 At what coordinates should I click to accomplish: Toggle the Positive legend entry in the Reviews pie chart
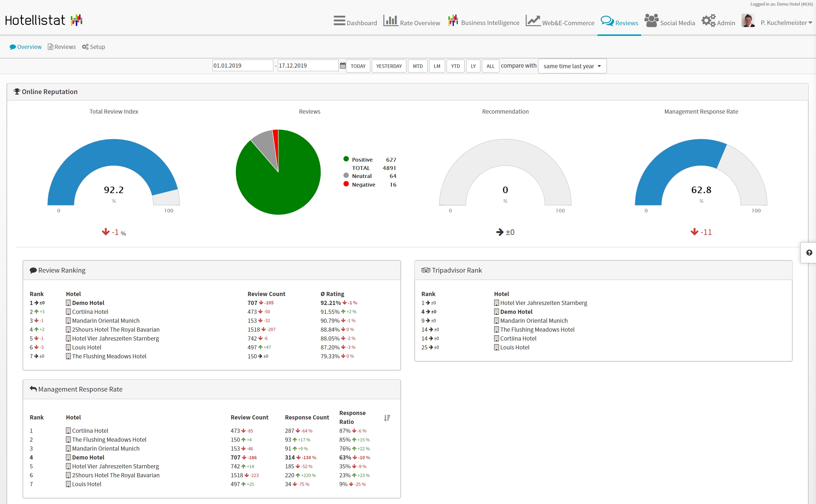pos(362,160)
